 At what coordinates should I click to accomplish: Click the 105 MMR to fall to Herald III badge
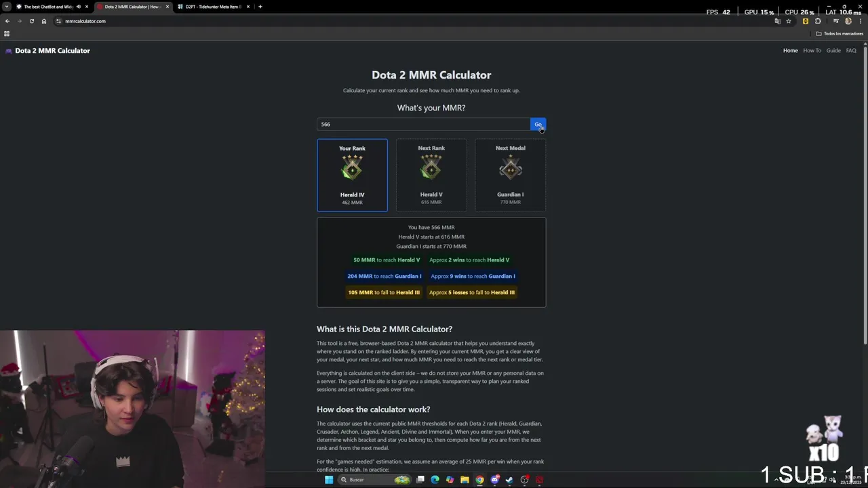(x=384, y=292)
